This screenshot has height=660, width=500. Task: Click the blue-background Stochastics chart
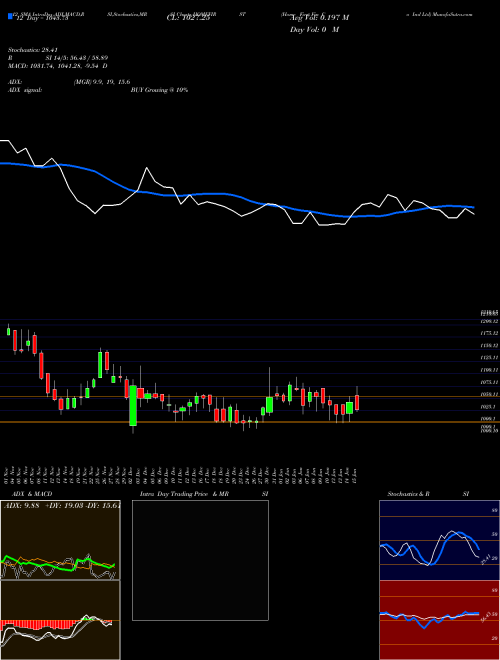[439, 540]
